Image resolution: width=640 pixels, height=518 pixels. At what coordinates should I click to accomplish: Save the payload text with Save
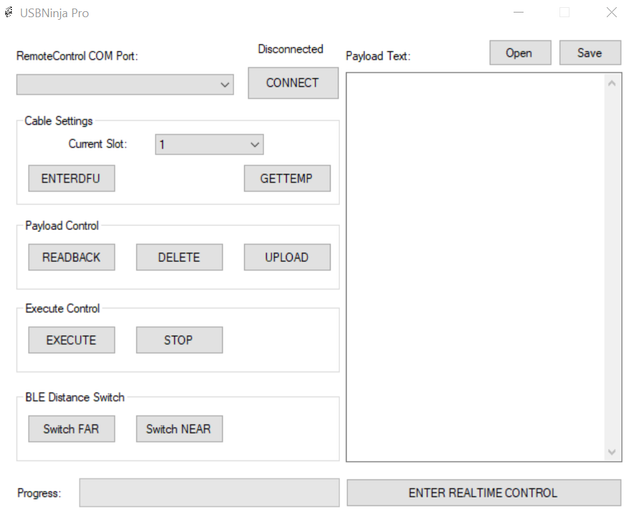tap(590, 53)
